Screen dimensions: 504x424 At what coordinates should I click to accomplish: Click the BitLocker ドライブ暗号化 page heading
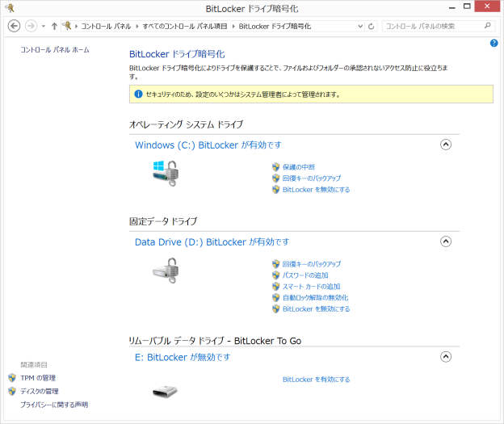pos(177,54)
